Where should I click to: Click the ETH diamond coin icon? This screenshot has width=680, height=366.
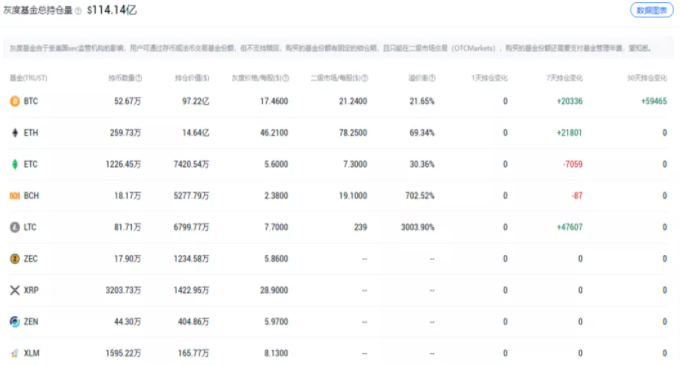pos(15,133)
